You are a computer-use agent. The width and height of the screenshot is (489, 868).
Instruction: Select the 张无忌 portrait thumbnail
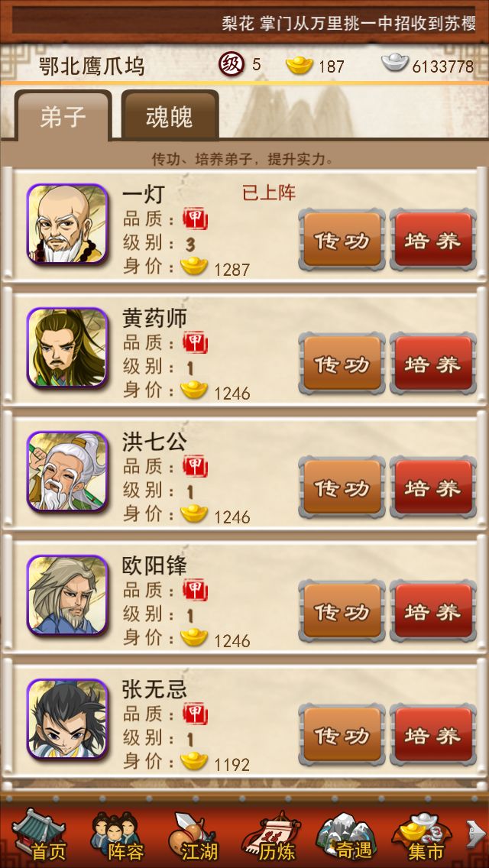click(x=67, y=718)
